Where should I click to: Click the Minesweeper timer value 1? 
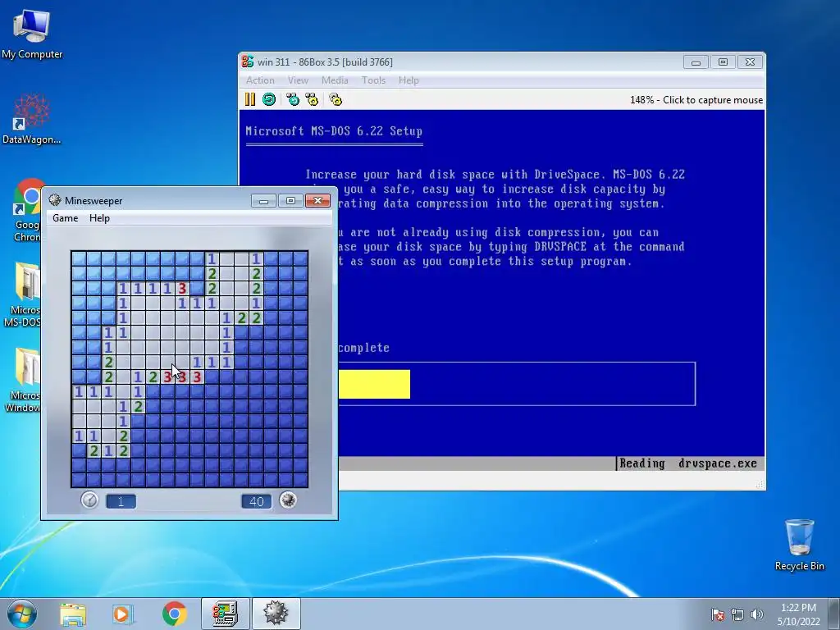click(121, 501)
